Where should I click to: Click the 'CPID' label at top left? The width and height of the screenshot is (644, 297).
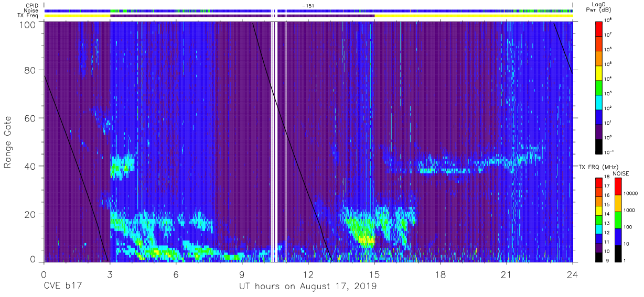(x=31, y=5)
